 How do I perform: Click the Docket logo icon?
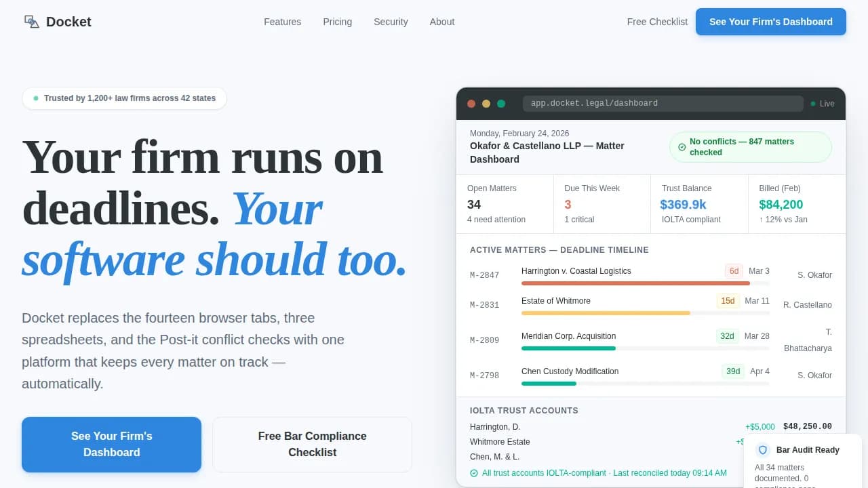31,22
